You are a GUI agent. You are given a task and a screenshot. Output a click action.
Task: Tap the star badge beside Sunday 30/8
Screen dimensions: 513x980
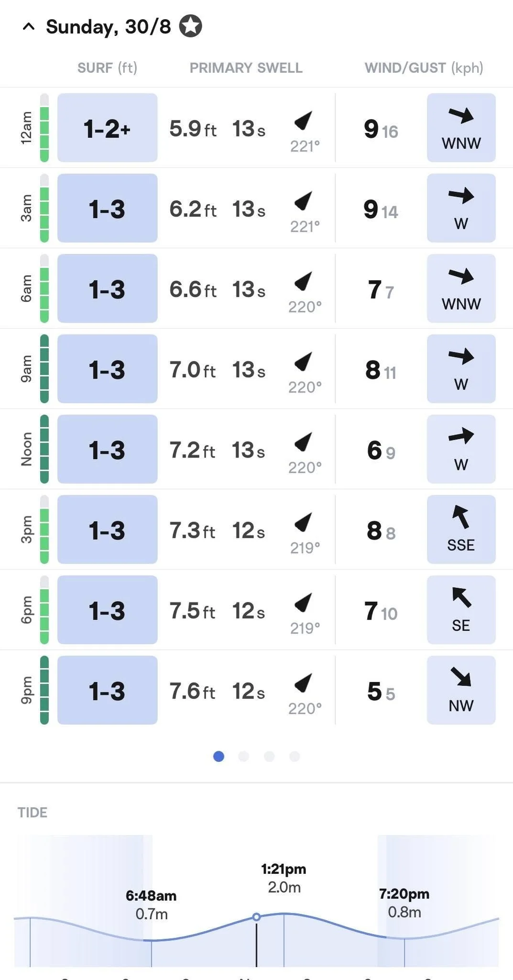coord(191,26)
